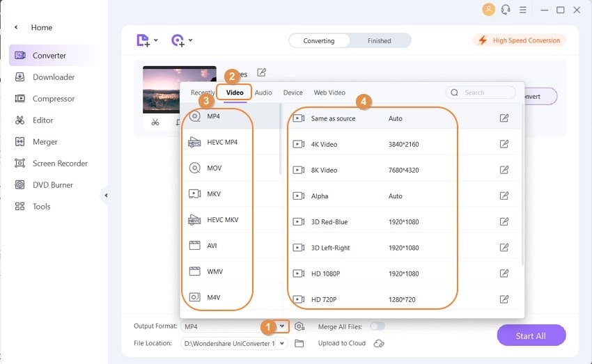Click the Convert button
Screen dimensions: 592x364
coord(540,97)
